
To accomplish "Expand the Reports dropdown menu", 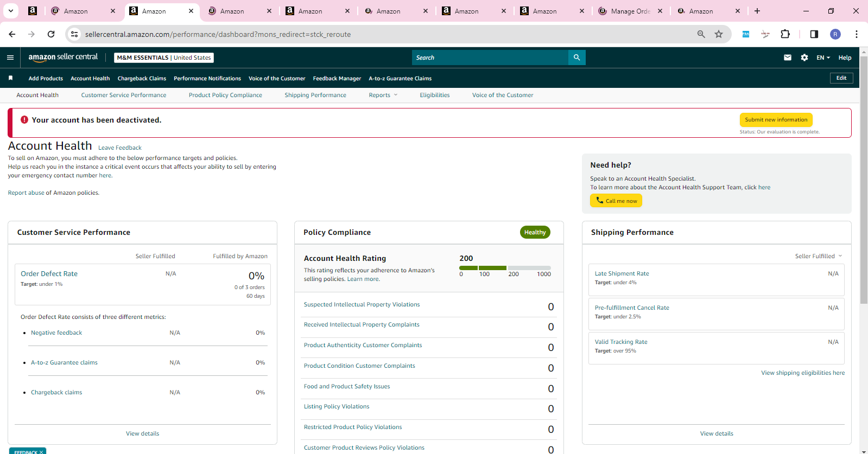I will [x=383, y=95].
